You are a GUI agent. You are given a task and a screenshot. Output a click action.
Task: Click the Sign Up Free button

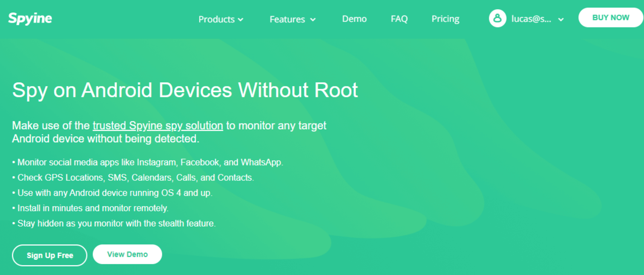click(50, 255)
